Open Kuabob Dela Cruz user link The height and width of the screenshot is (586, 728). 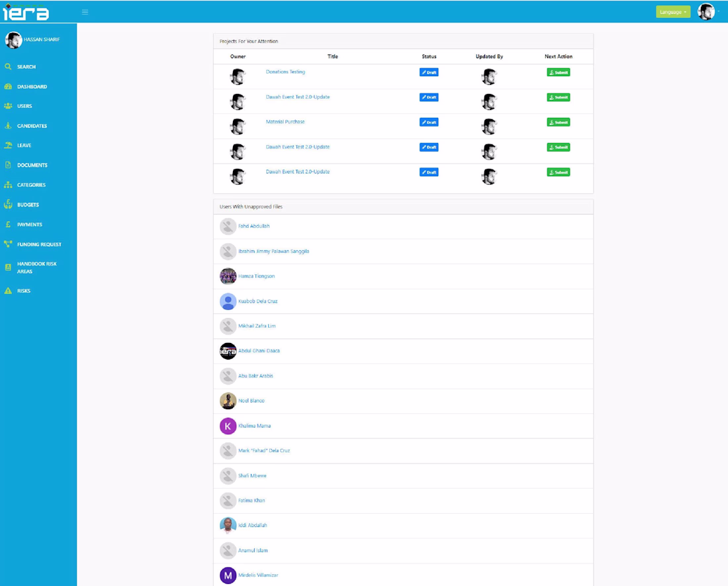click(x=257, y=301)
